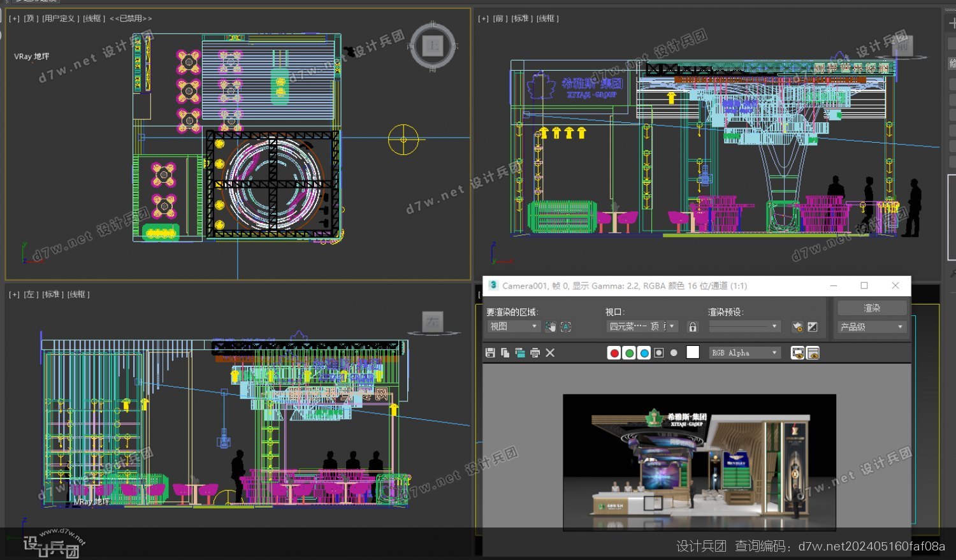Screen dimensions: 956x560
Task: Click the Clone Rendered Frame Window icon
Action: pos(520,353)
